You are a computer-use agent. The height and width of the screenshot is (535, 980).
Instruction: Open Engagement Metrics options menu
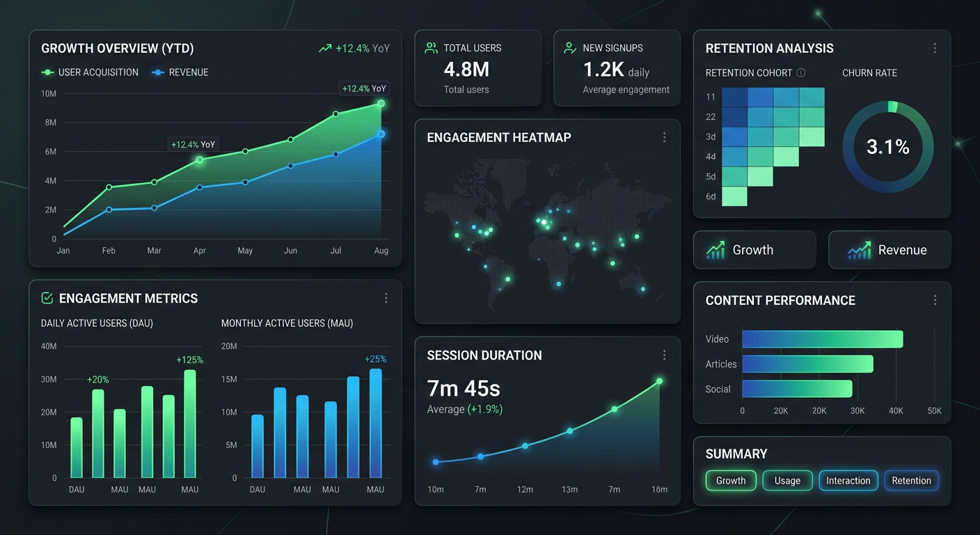coord(386,298)
